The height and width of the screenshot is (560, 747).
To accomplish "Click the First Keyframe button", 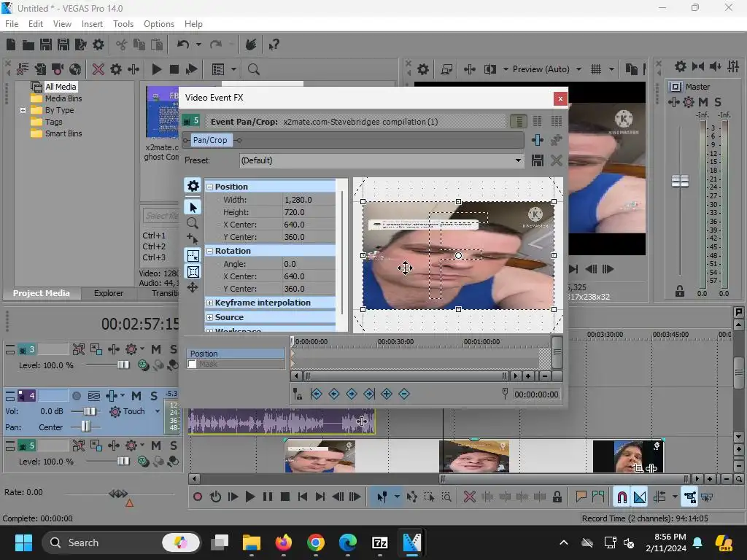I will [317, 394].
